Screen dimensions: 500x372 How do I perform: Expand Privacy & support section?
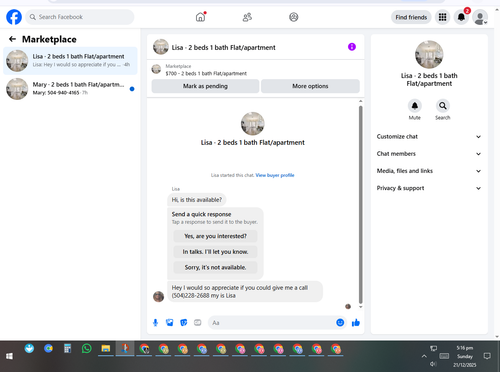429,188
